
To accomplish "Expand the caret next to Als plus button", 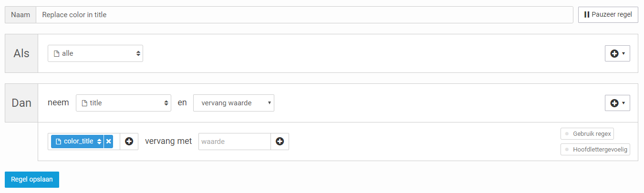I will click(x=623, y=53).
